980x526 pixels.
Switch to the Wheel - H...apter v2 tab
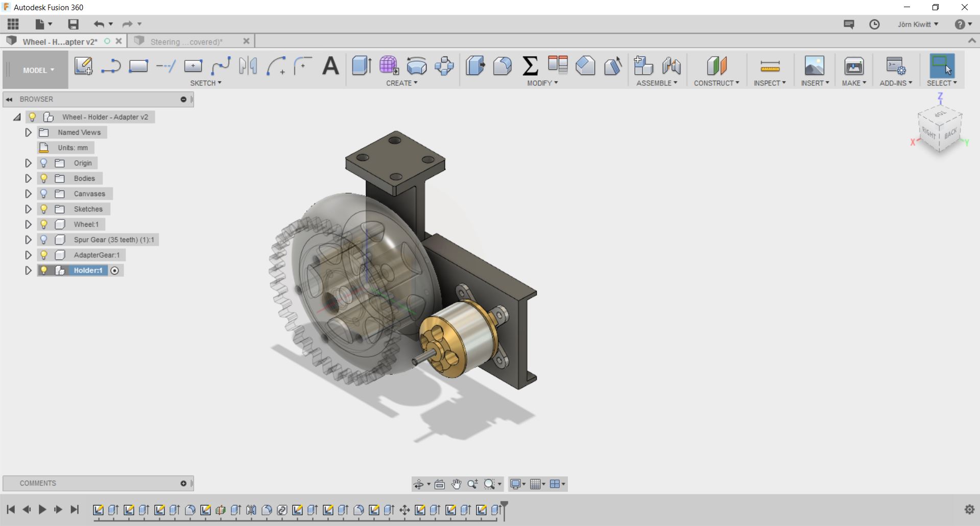click(60, 42)
